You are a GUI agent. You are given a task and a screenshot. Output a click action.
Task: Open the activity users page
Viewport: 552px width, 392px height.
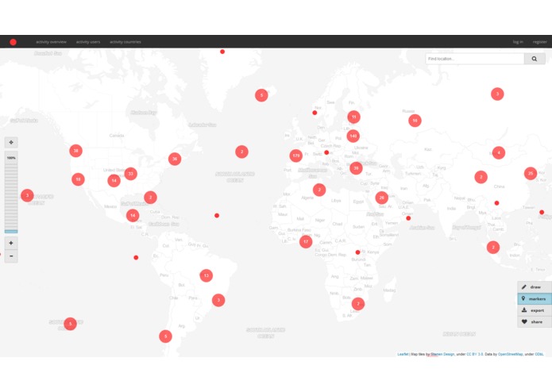pyautogui.click(x=88, y=42)
